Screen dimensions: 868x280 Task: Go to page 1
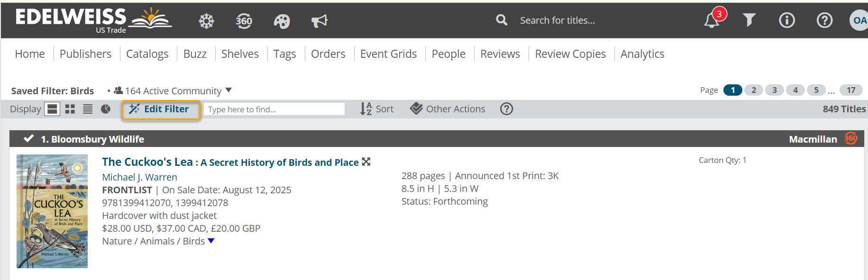[733, 90]
